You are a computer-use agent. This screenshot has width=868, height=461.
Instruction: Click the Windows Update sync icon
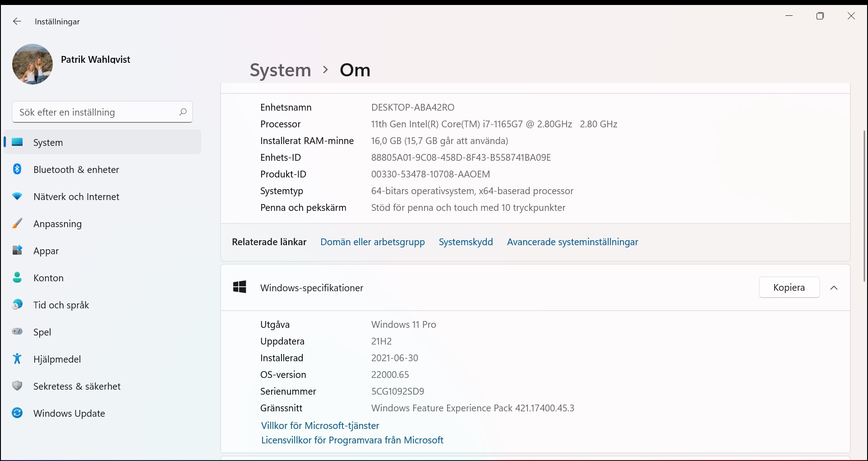click(17, 413)
